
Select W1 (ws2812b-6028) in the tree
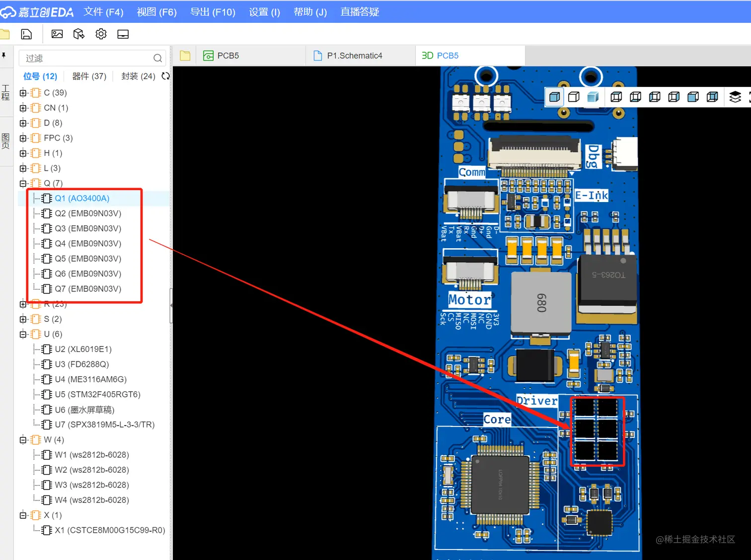pyautogui.click(x=92, y=455)
